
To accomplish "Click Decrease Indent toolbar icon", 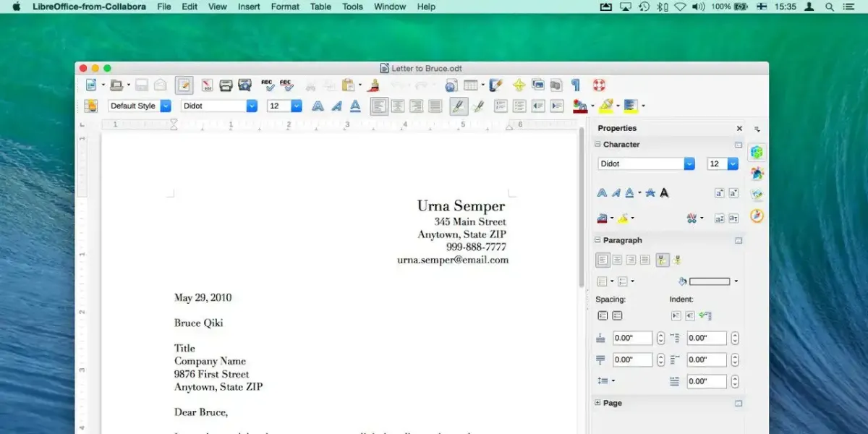I will [538, 106].
